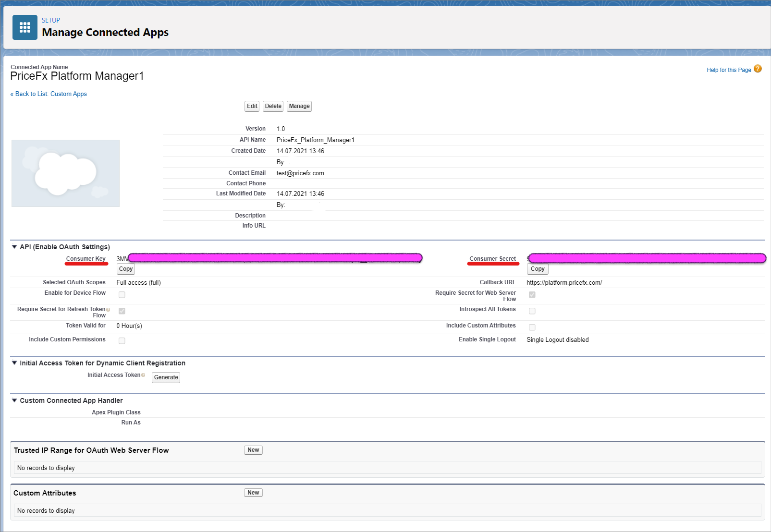Click the Apex Plugin Class label
Screen dimensions: 771x532
tap(116, 412)
